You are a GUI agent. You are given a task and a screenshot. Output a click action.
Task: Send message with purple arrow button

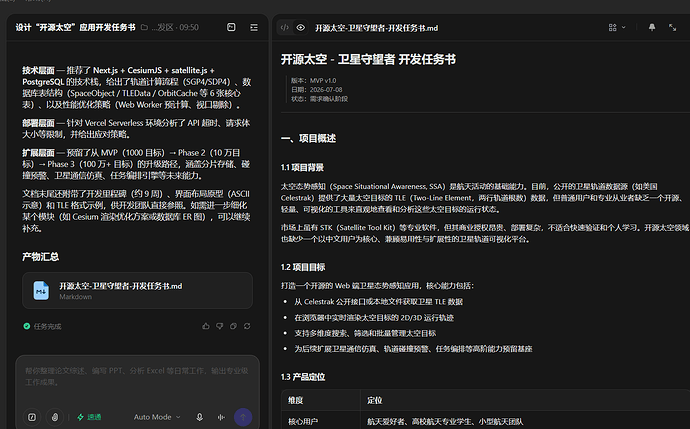[243, 417]
